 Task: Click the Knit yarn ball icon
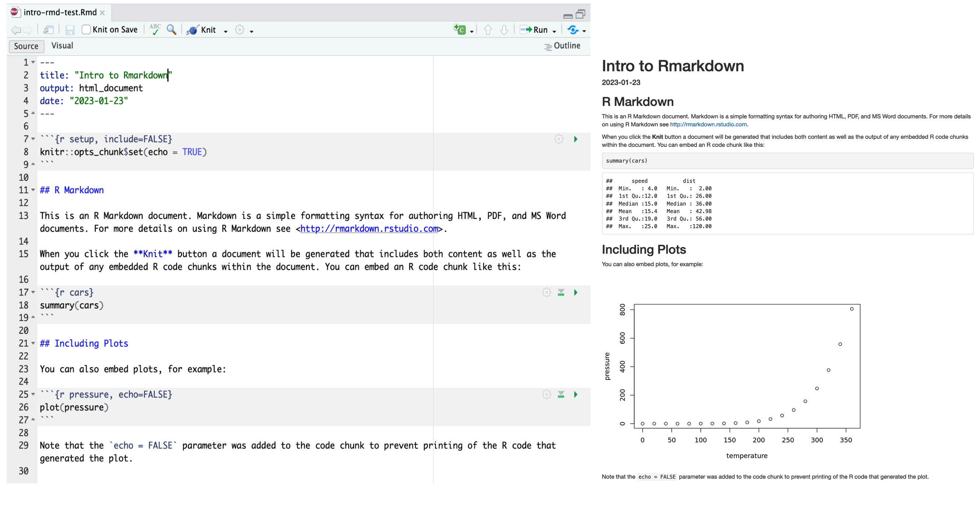pyautogui.click(x=192, y=30)
